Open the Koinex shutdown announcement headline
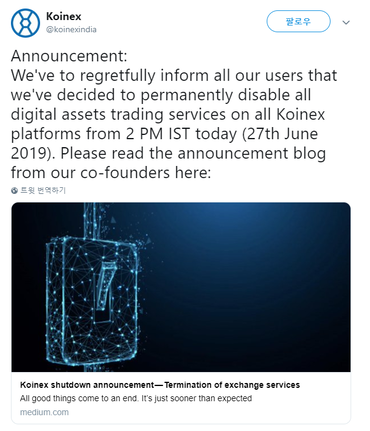370x431 pixels. 160,385
